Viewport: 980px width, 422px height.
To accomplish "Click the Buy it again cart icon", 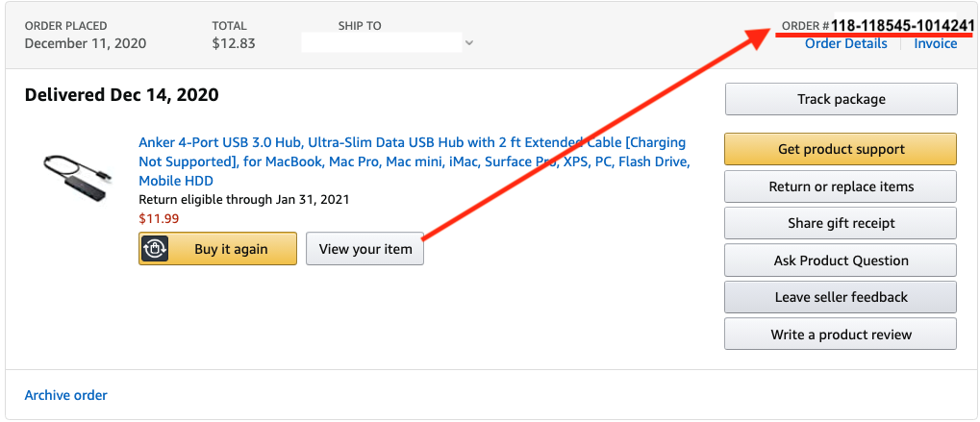I will pos(156,249).
